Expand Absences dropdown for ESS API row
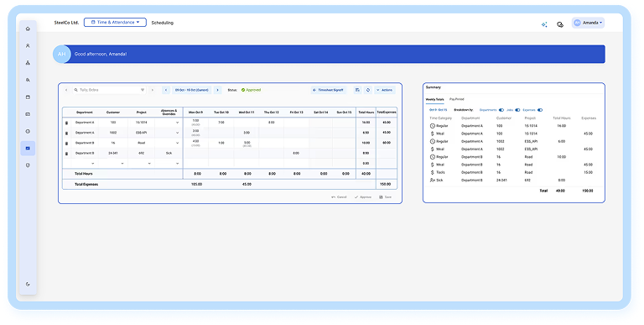Image resolution: width=644 pixels, height=325 pixels. (x=178, y=133)
